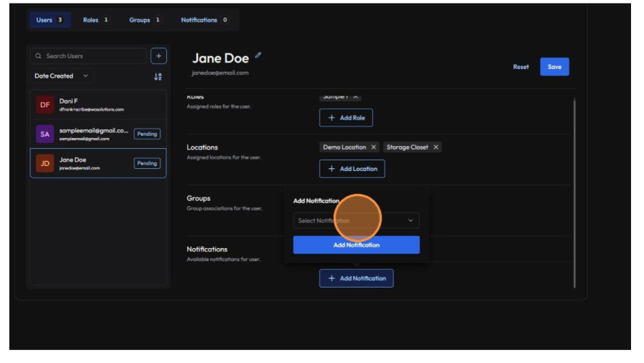The width and height of the screenshot is (644, 363).
Task: Remove the Demo Location tag
Action: [x=373, y=147]
